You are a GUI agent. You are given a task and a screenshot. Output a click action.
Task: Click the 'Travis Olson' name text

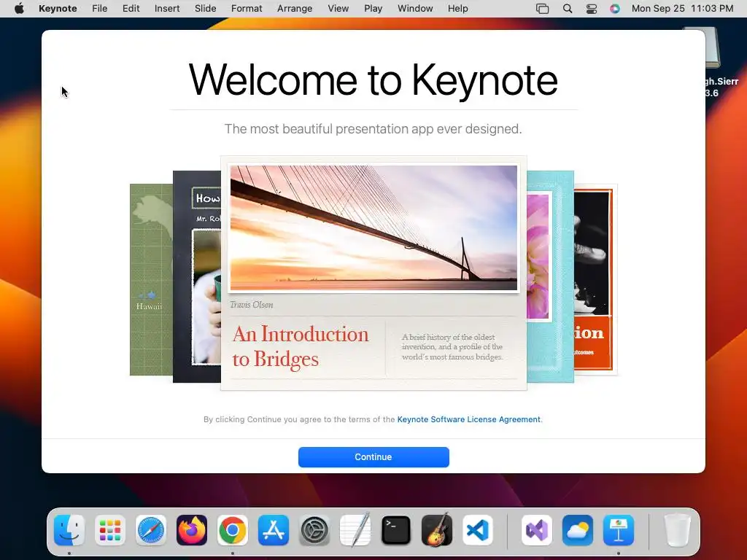(252, 305)
